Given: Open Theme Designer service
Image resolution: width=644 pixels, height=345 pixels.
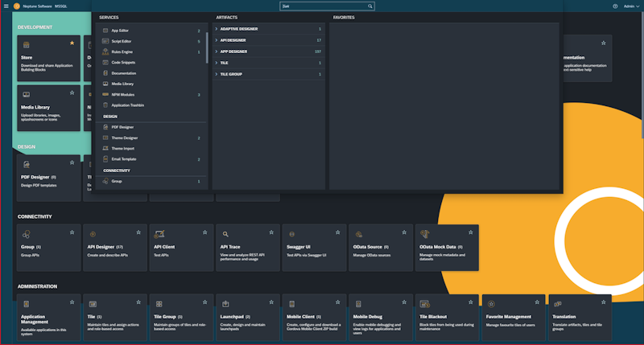Looking at the screenshot, I should [151, 138].
